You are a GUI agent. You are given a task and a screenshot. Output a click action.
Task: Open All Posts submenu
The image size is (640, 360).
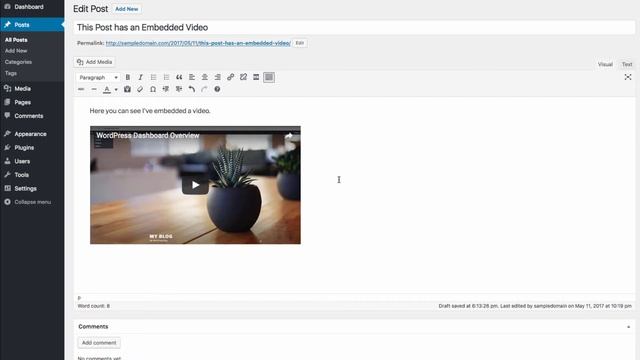tap(16, 40)
